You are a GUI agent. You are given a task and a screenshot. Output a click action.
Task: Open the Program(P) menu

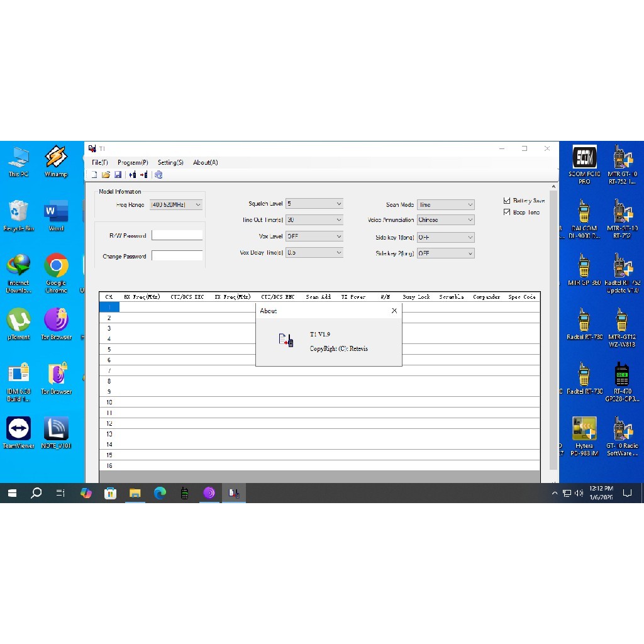pyautogui.click(x=132, y=162)
